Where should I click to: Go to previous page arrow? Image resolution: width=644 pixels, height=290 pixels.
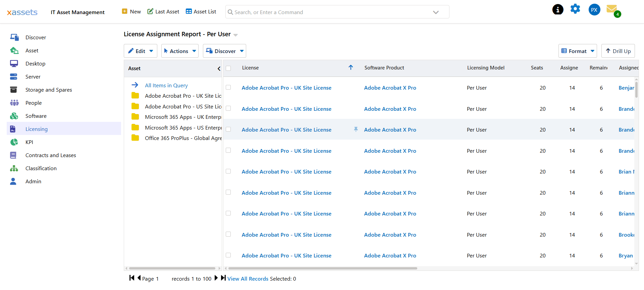pos(139,278)
